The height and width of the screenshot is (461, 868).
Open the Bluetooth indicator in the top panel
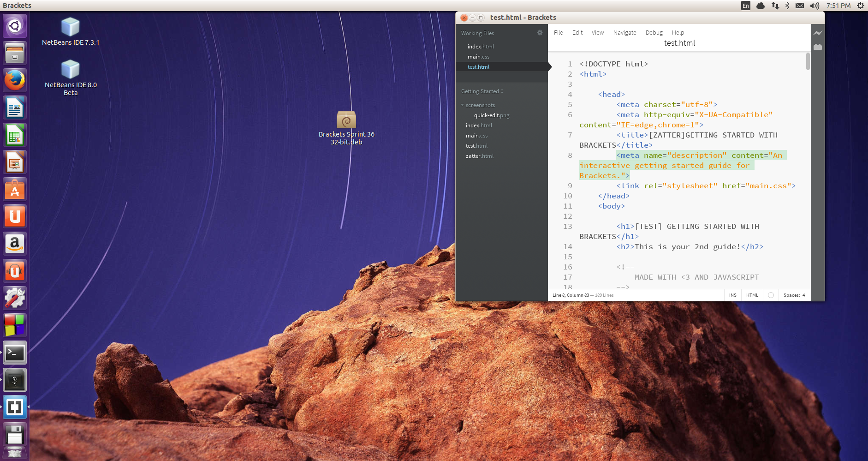coord(787,6)
